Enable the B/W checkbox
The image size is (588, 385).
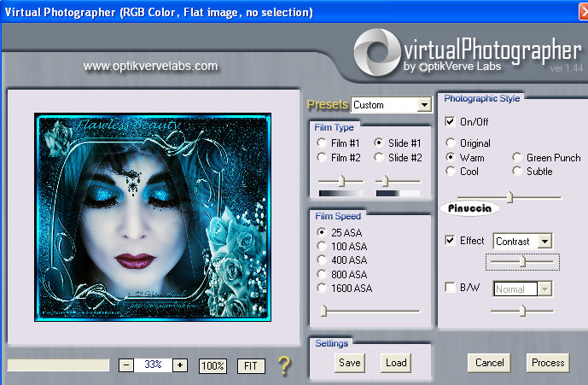pyautogui.click(x=450, y=288)
